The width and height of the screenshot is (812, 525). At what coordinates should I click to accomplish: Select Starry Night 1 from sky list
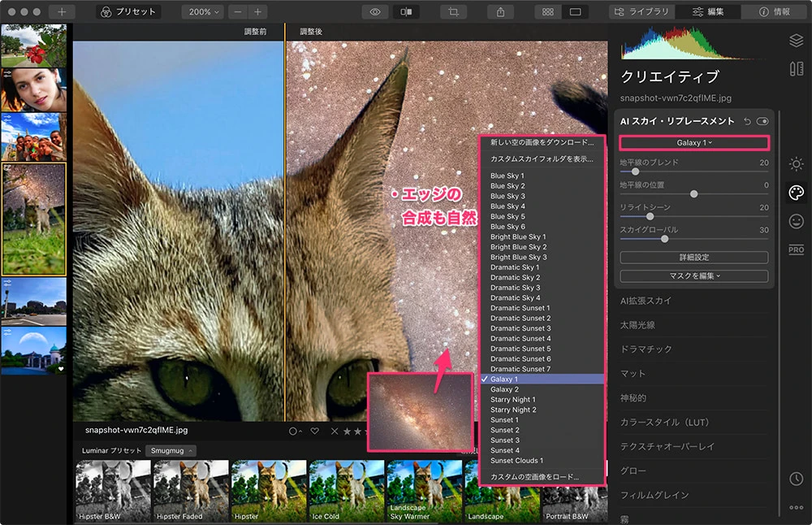click(x=542, y=400)
